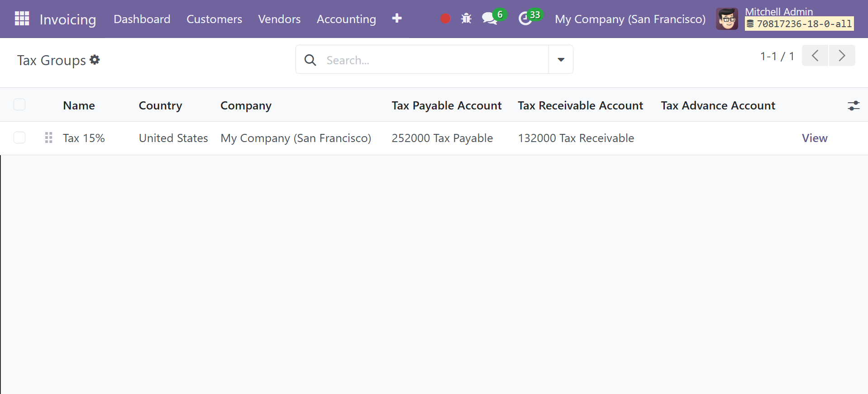
Task: Go to previous page arrow
Action: (815, 56)
